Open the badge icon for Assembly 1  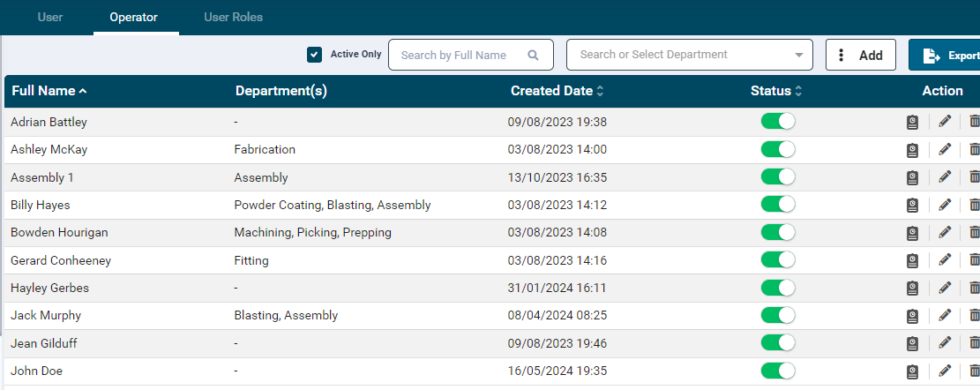913,178
